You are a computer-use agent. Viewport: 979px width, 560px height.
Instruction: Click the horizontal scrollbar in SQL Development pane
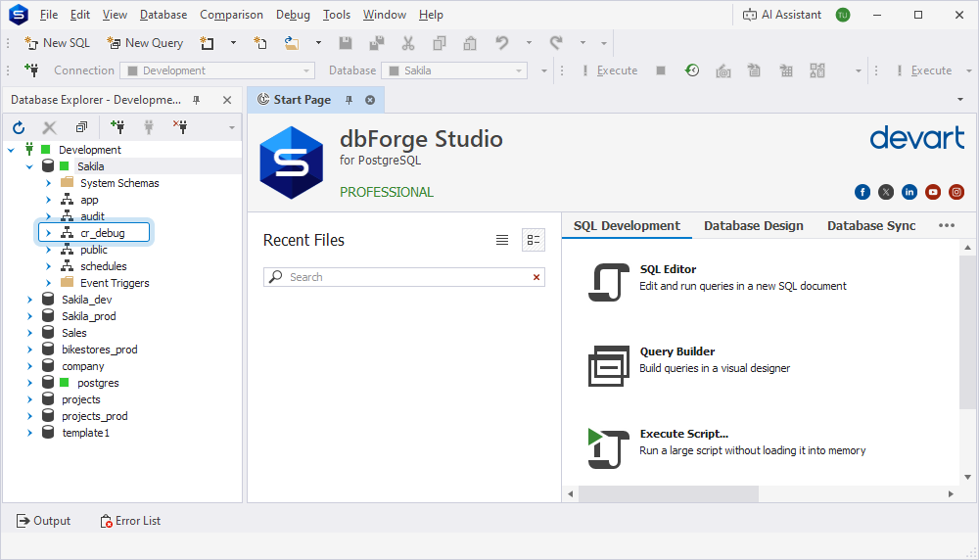coord(668,493)
